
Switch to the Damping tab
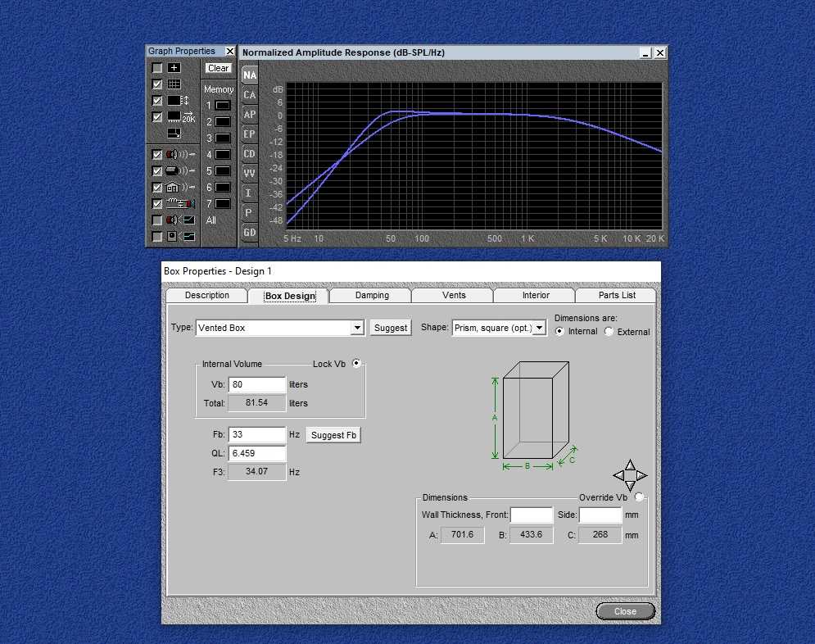click(372, 295)
